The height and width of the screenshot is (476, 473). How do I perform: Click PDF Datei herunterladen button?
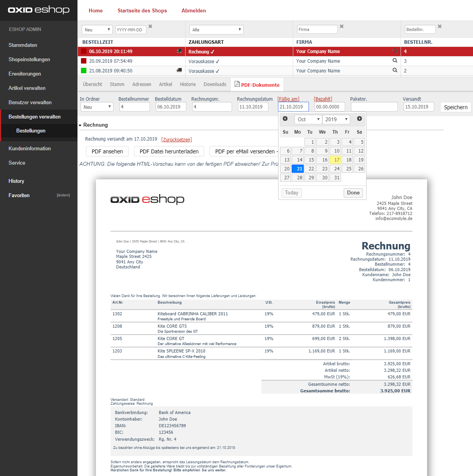[169, 151]
